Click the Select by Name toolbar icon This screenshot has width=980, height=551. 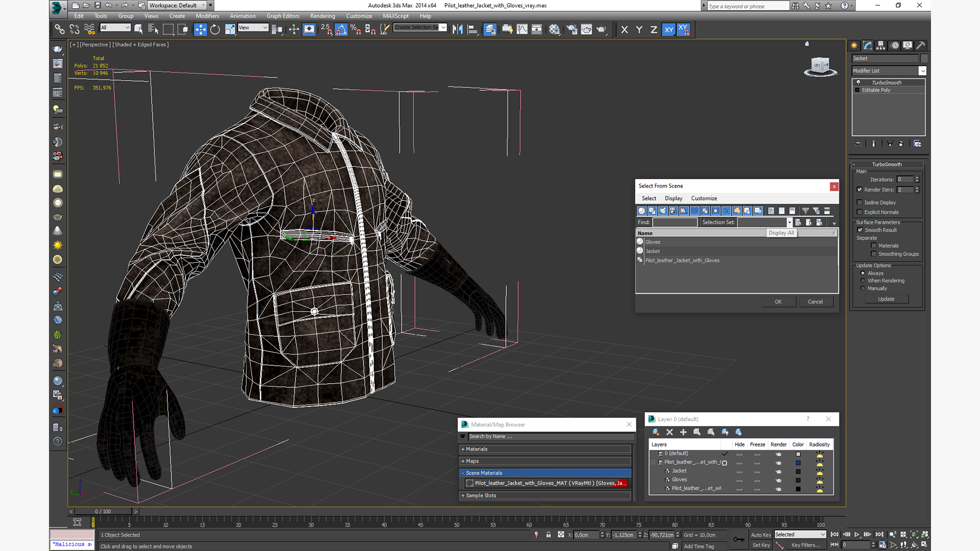click(x=153, y=30)
